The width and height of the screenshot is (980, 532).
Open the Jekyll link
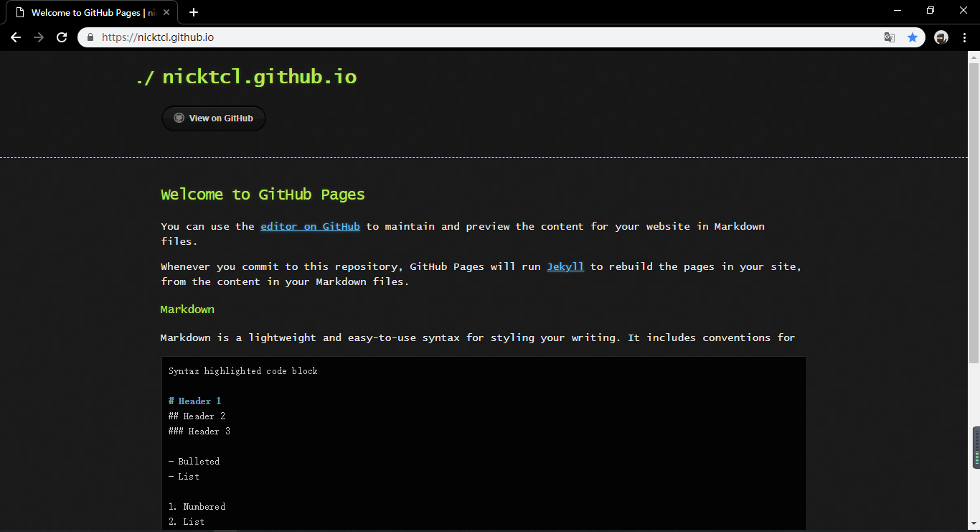click(565, 266)
